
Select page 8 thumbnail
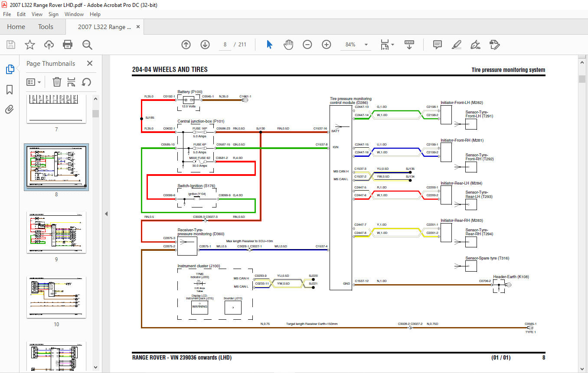(56, 167)
